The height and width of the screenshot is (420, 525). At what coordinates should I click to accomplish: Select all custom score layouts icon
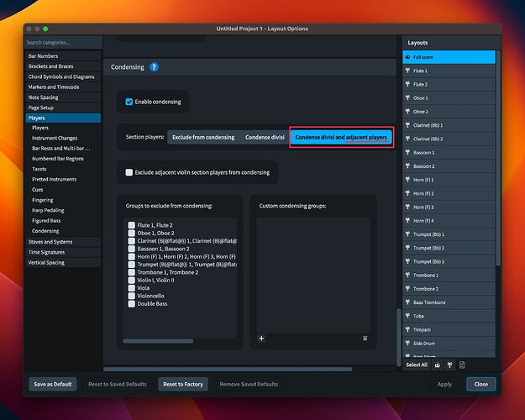point(462,365)
